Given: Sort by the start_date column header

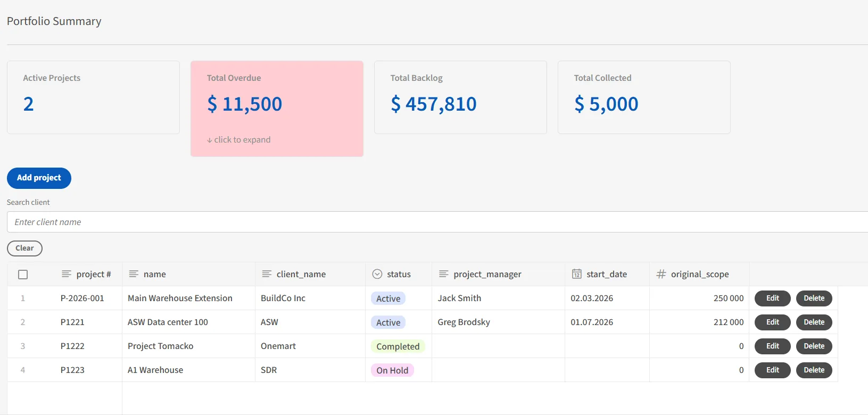Looking at the screenshot, I should pos(607,274).
